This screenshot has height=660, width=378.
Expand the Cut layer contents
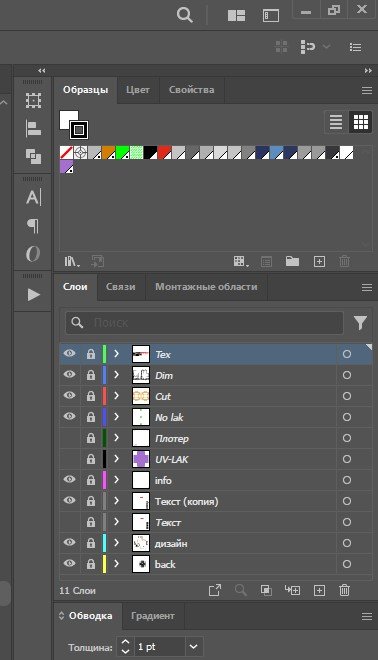(117, 396)
